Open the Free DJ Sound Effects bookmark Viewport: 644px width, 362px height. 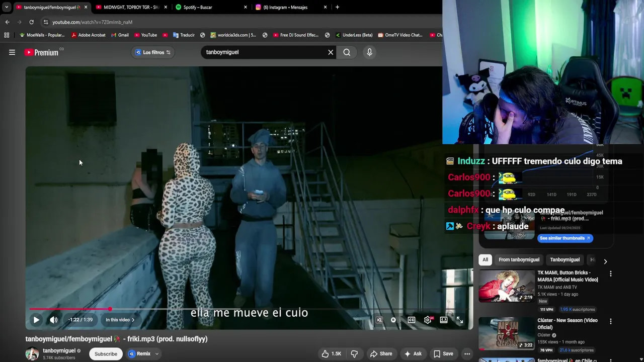point(296,35)
